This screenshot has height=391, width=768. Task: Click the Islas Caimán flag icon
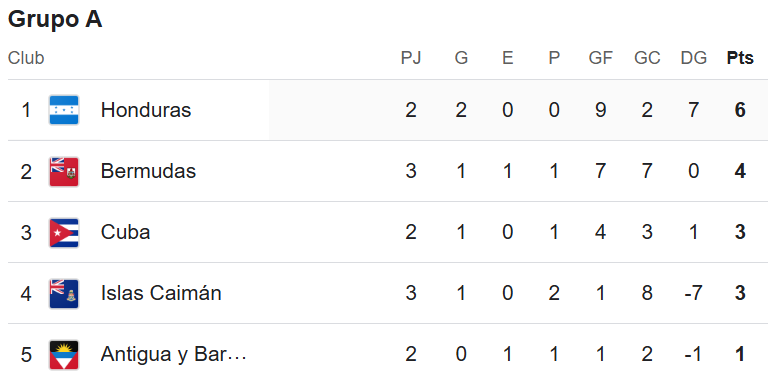tap(64, 293)
